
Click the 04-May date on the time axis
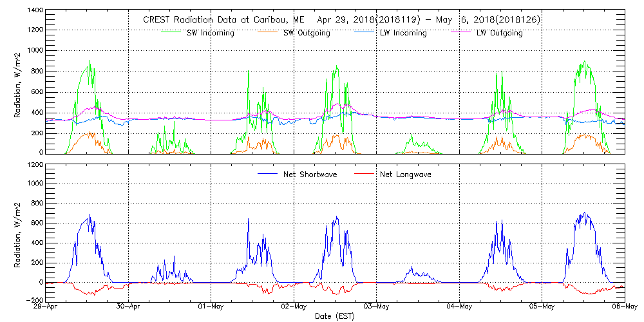pos(459,307)
